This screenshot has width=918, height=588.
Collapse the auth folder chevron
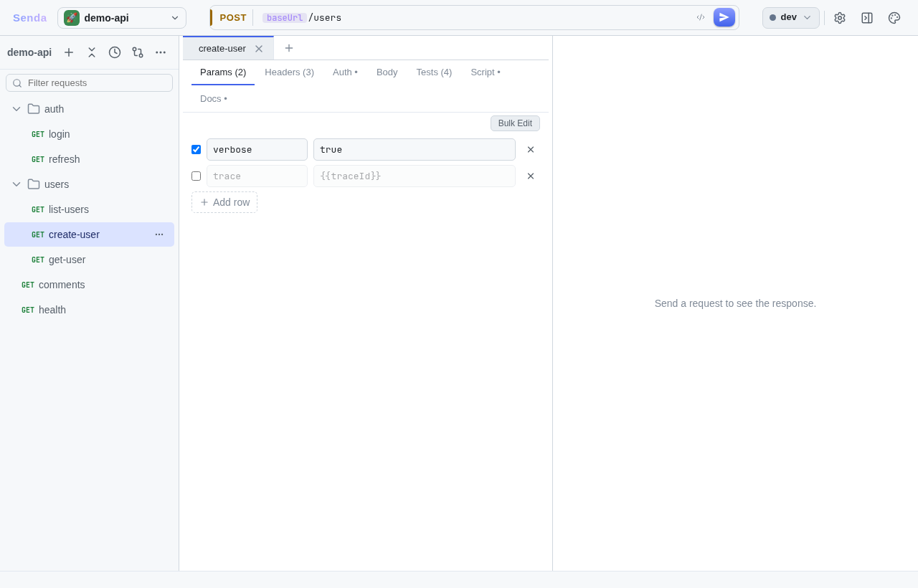tap(16, 109)
